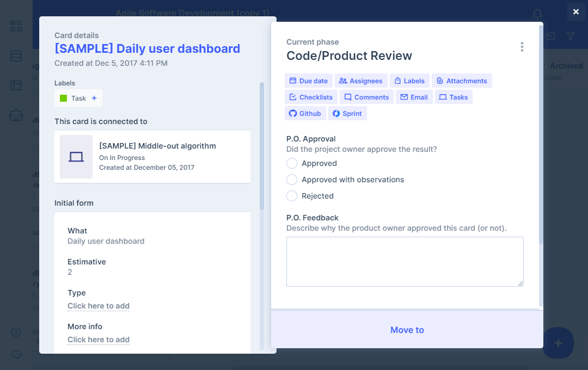This screenshot has height=370, width=588.
Task: Add an Attachments item
Action: point(462,81)
